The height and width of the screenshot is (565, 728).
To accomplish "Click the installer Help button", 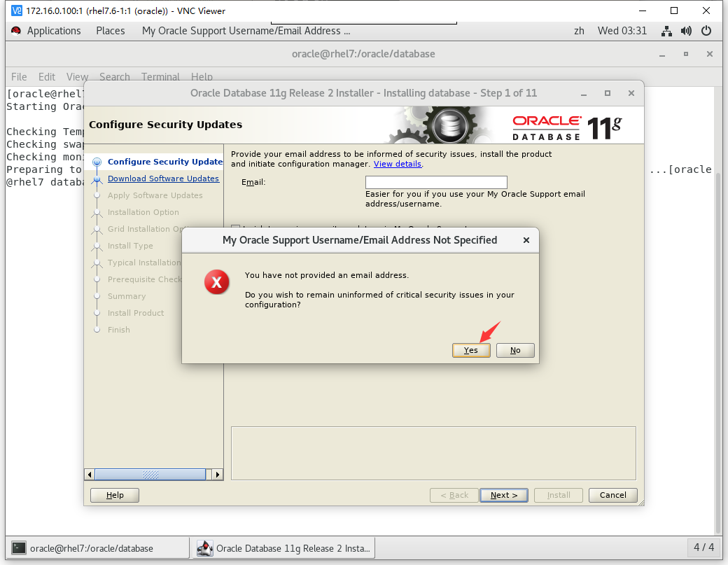I will [115, 495].
